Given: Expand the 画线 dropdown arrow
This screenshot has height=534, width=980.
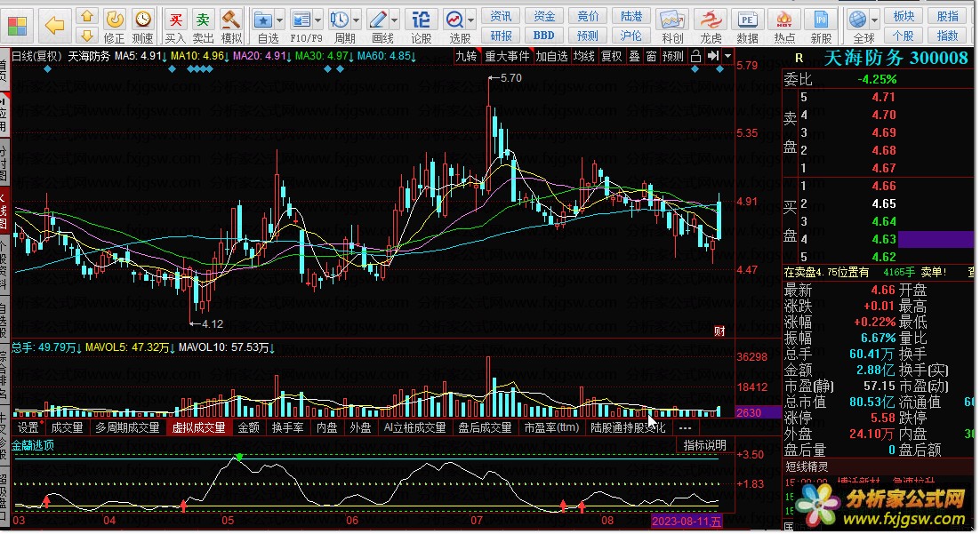Looking at the screenshot, I should coord(394,20).
